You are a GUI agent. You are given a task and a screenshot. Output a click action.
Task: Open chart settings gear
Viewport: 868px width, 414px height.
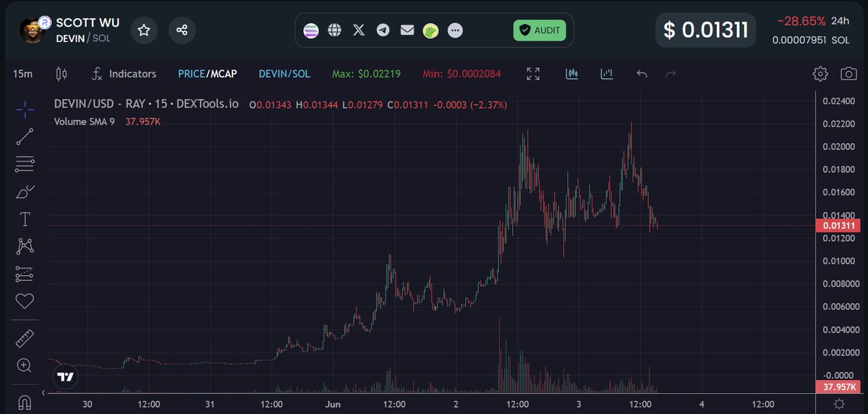(820, 74)
